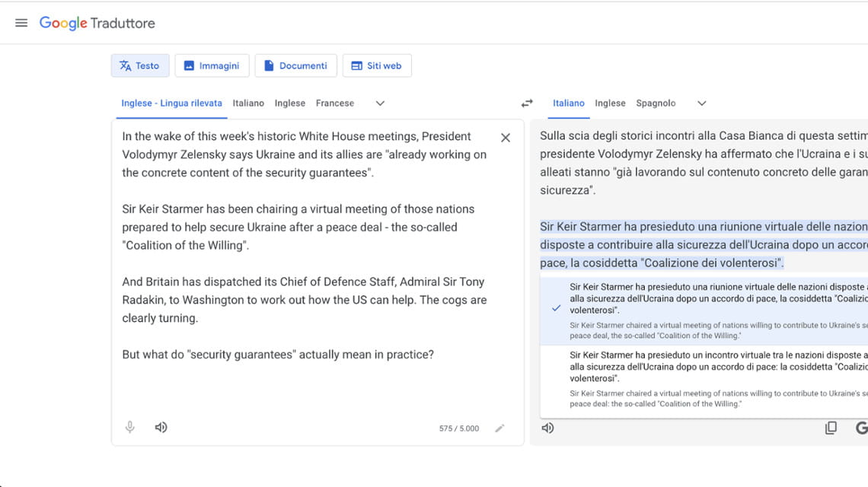This screenshot has height=487, width=868.
Task: Expand the source language list chevron
Action: (x=380, y=103)
